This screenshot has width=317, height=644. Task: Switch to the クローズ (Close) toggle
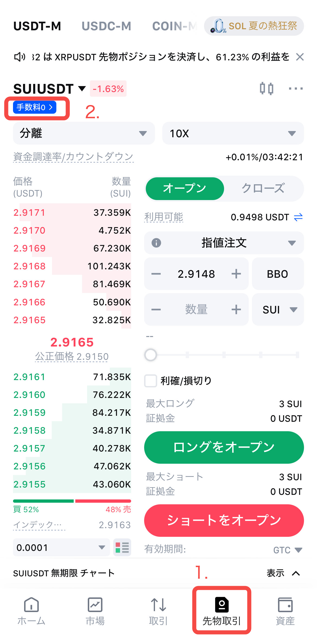(x=263, y=188)
